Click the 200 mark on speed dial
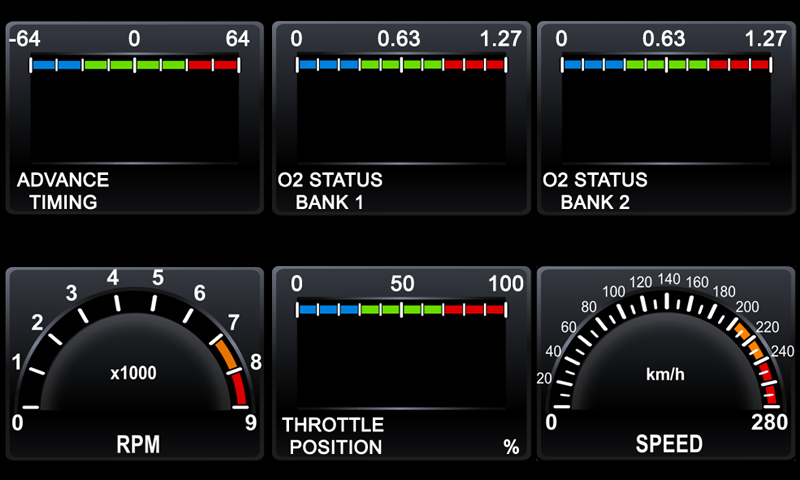Viewport: 800px width, 480px height. click(x=747, y=307)
